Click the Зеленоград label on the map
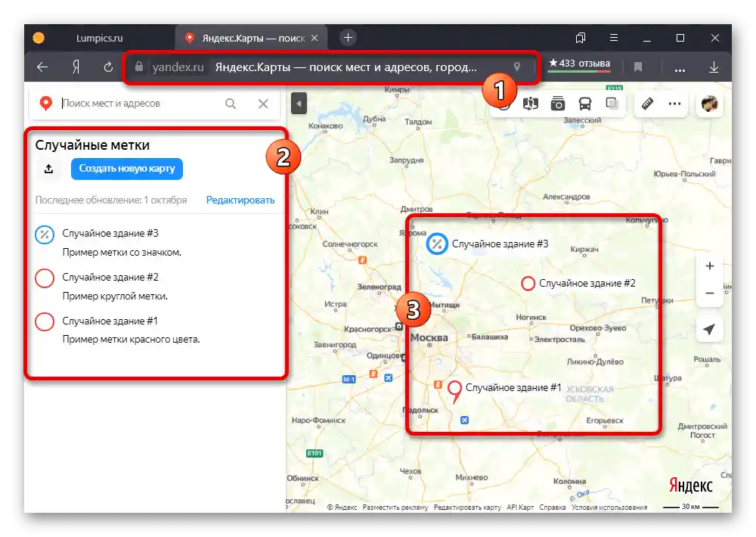Viewport: 756px width, 537px height. point(379,287)
